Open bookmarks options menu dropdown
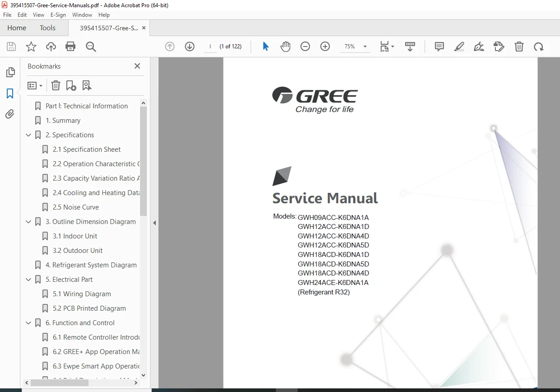This screenshot has height=392, width=560. coord(35,85)
